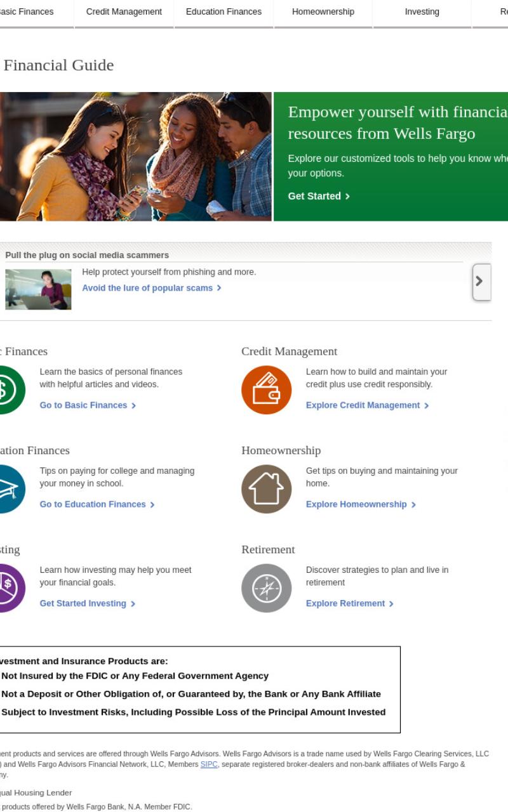Viewport: 508px width, 812px height.
Task: Click Explore Credit Management link
Action: click(x=367, y=405)
